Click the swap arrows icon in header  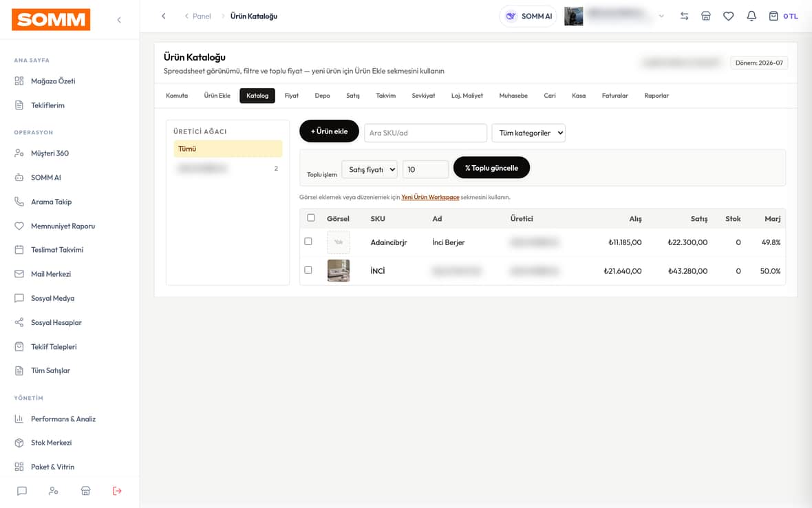[684, 16]
